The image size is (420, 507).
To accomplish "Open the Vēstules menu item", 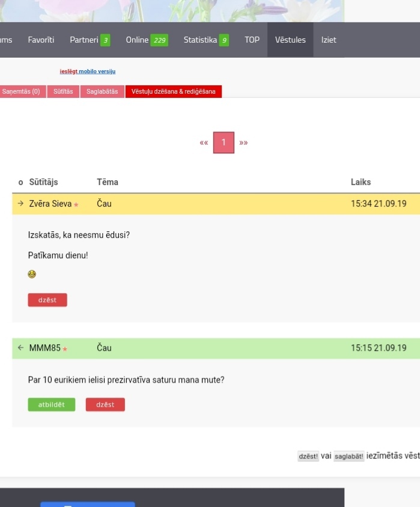I will [x=290, y=40].
